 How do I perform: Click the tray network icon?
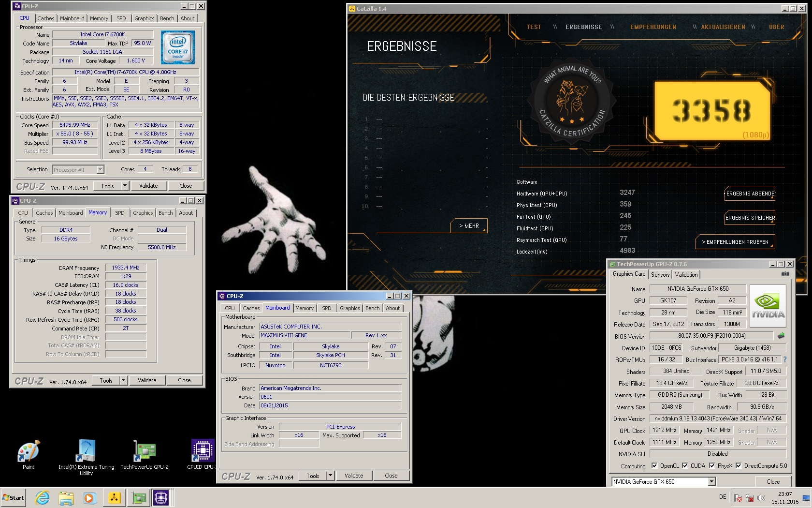click(x=750, y=497)
